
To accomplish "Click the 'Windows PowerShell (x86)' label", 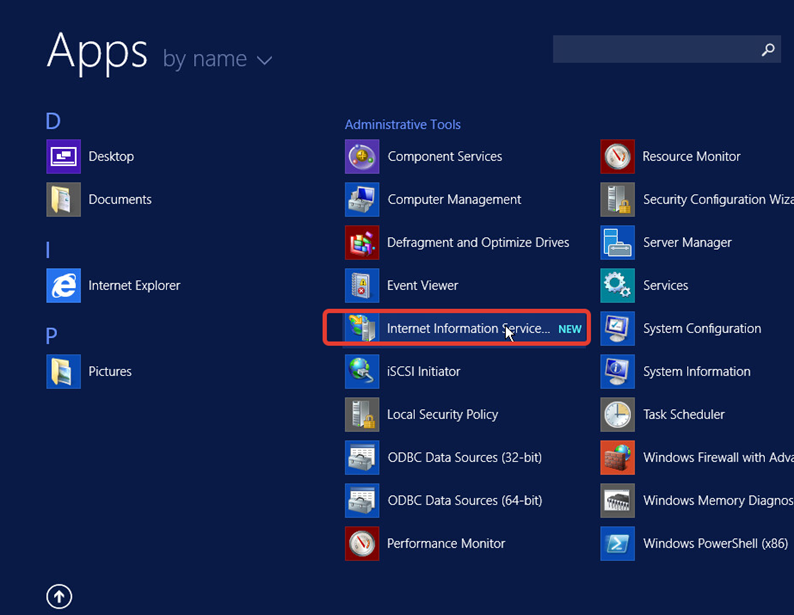I will pyautogui.click(x=716, y=544).
